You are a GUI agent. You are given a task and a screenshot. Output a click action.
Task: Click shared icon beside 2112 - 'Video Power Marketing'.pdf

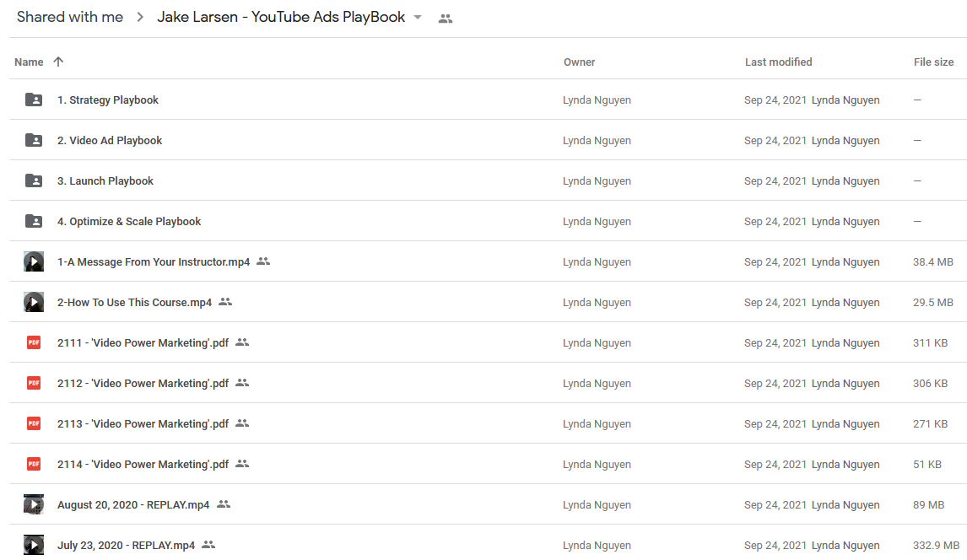242,383
